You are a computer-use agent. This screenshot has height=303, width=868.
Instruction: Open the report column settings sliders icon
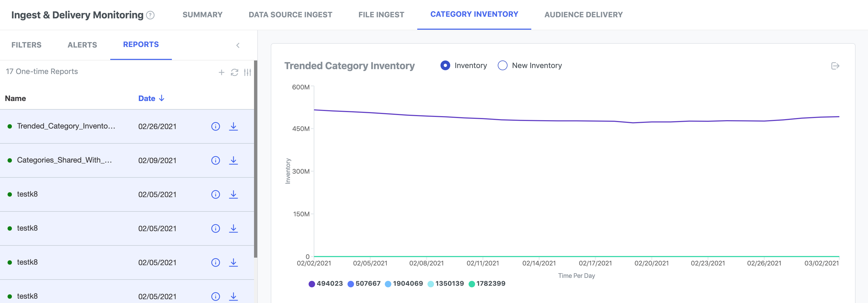[x=247, y=72]
